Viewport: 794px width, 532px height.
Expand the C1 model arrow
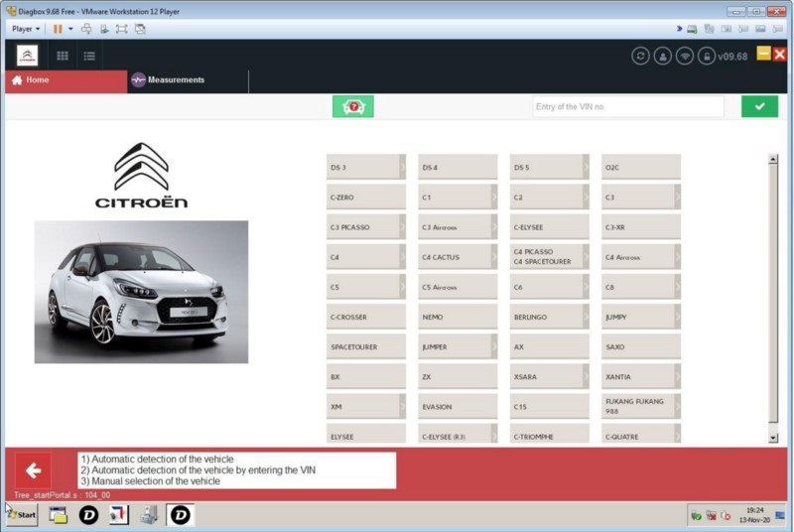point(494,197)
